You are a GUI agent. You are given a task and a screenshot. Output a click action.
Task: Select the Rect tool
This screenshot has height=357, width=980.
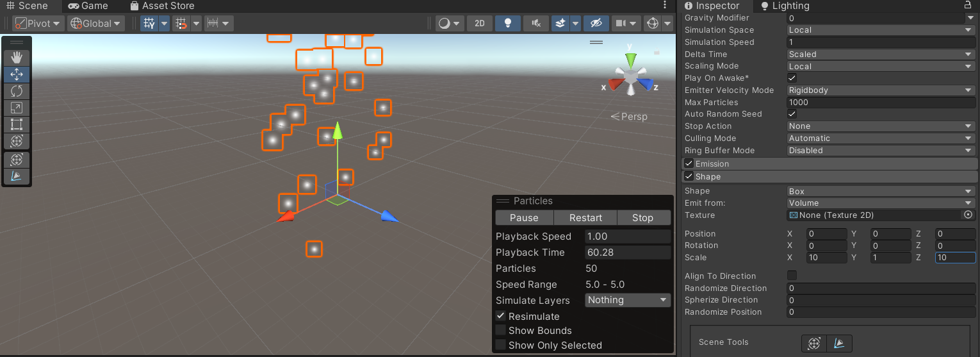click(17, 124)
